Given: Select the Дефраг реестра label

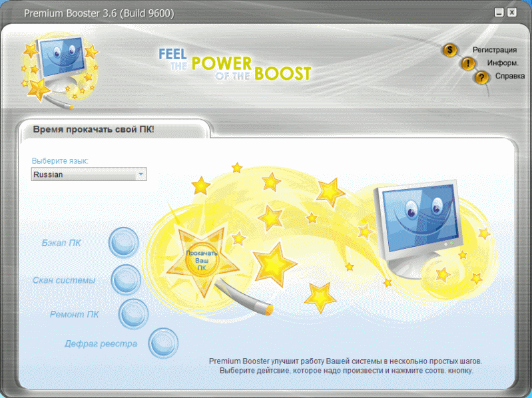Looking at the screenshot, I should [x=101, y=344].
